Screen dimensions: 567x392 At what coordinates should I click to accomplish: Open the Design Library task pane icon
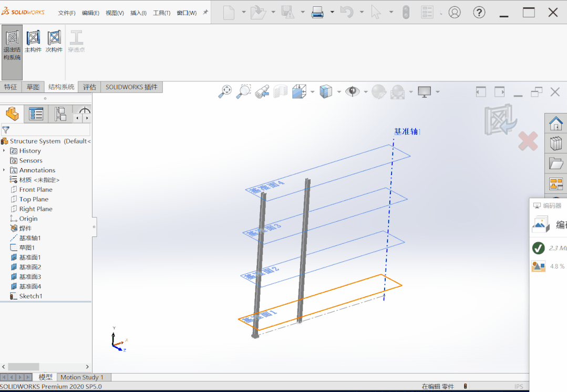[556, 143]
